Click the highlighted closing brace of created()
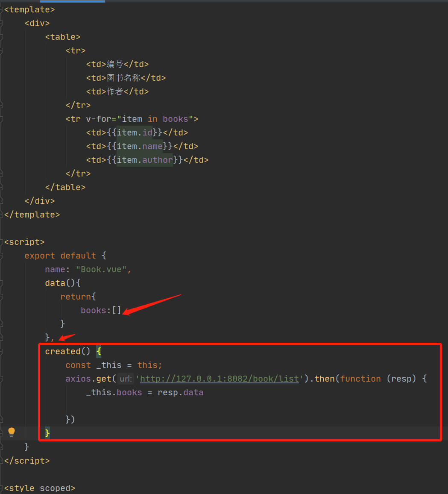The height and width of the screenshot is (494, 448). (x=47, y=433)
